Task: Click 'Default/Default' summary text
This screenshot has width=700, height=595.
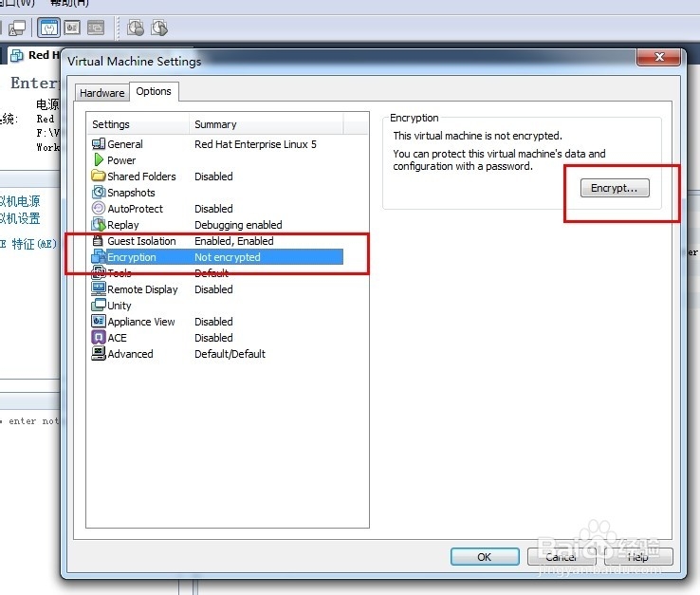Action: pos(230,354)
